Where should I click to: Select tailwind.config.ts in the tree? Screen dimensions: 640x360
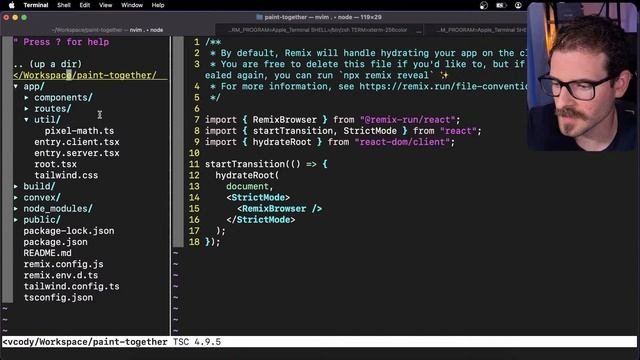71,286
